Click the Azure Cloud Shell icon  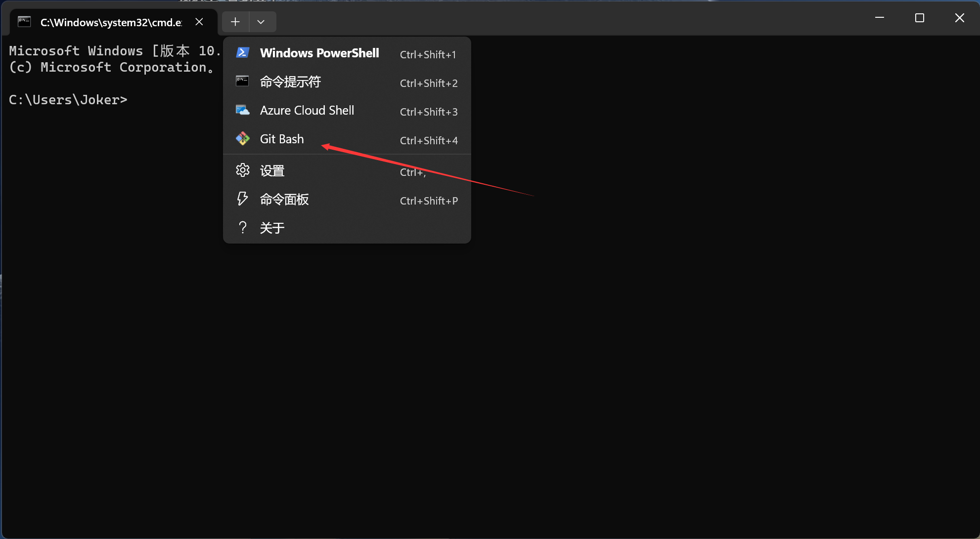point(242,110)
